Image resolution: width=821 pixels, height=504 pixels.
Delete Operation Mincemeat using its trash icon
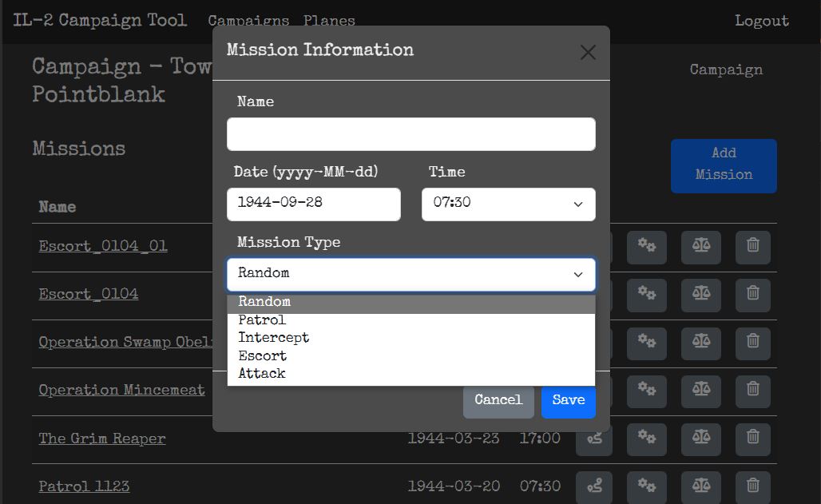pos(752,390)
